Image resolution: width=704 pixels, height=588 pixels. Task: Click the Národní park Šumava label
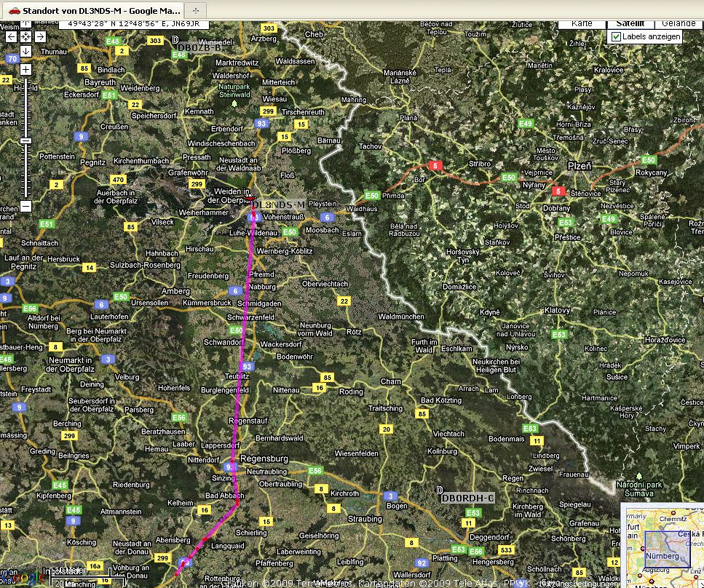click(x=639, y=489)
